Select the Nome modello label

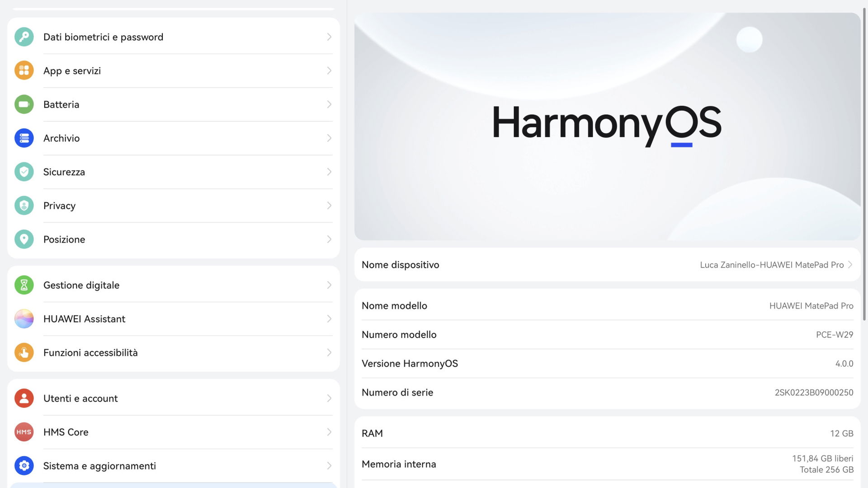pyautogui.click(x=394, y=306)
